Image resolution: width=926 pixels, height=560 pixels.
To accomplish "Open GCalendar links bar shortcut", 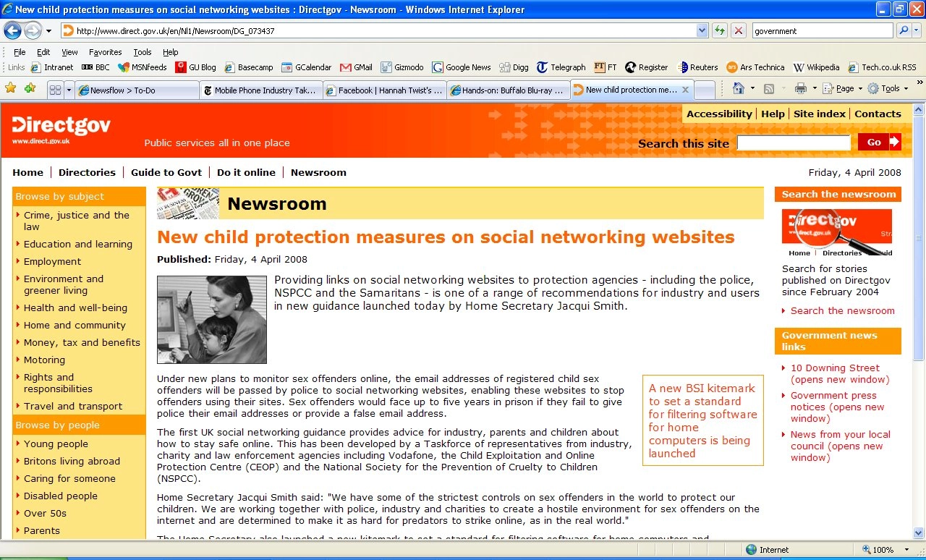I will pos(307,67).
